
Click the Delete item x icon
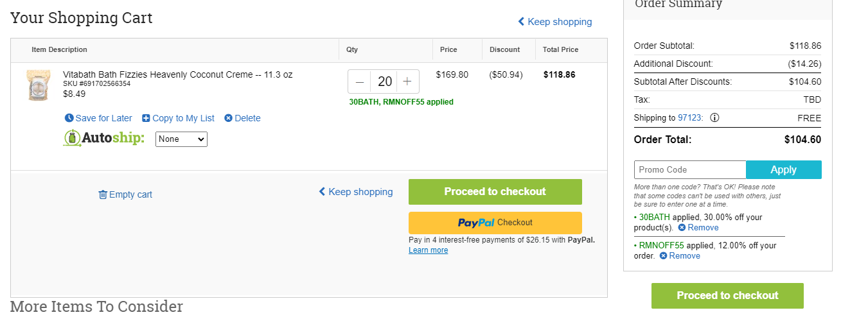tap(228, 118)
